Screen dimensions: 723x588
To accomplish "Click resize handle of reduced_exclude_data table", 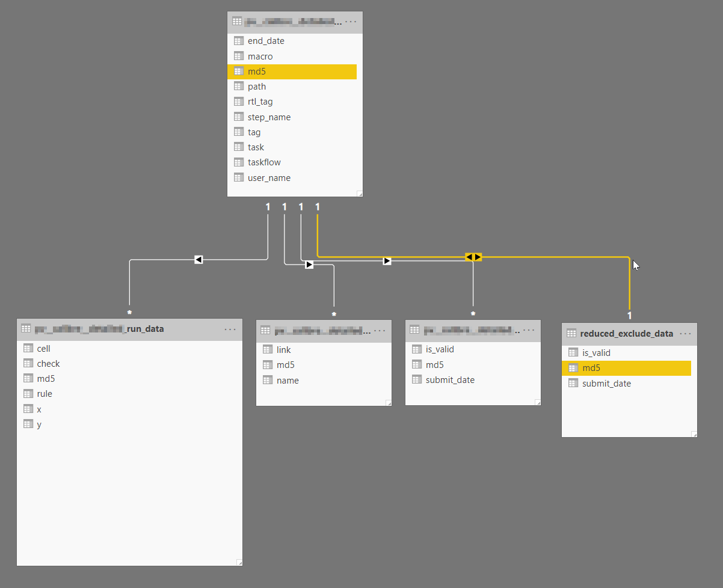I will coord(694,434).
